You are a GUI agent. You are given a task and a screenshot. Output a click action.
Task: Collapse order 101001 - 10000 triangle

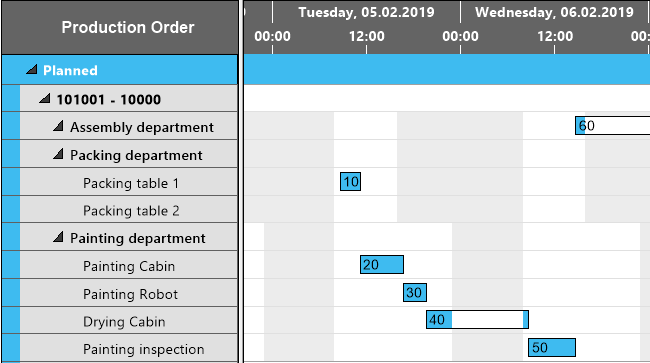pyautogui.click(x=45, y=99)
